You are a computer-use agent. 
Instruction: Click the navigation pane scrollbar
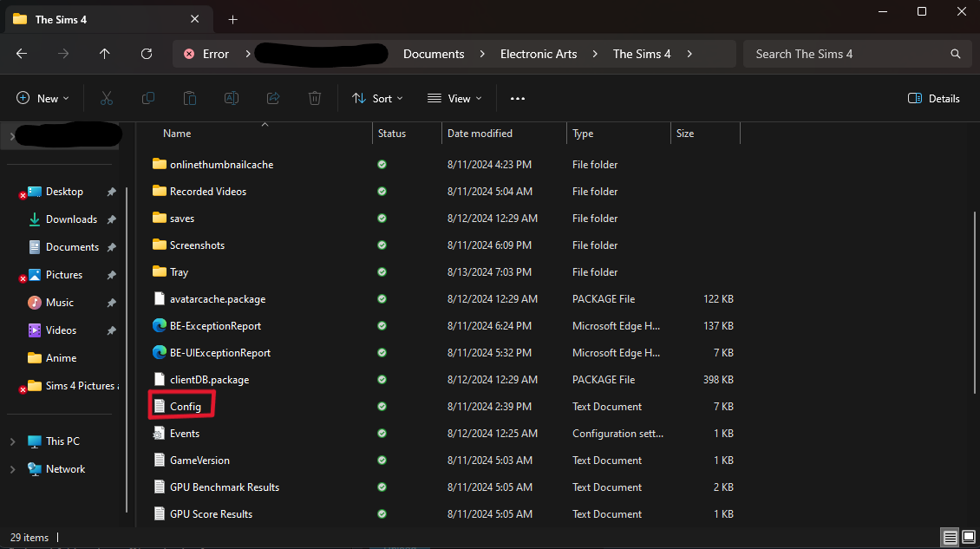pos(127,349)
